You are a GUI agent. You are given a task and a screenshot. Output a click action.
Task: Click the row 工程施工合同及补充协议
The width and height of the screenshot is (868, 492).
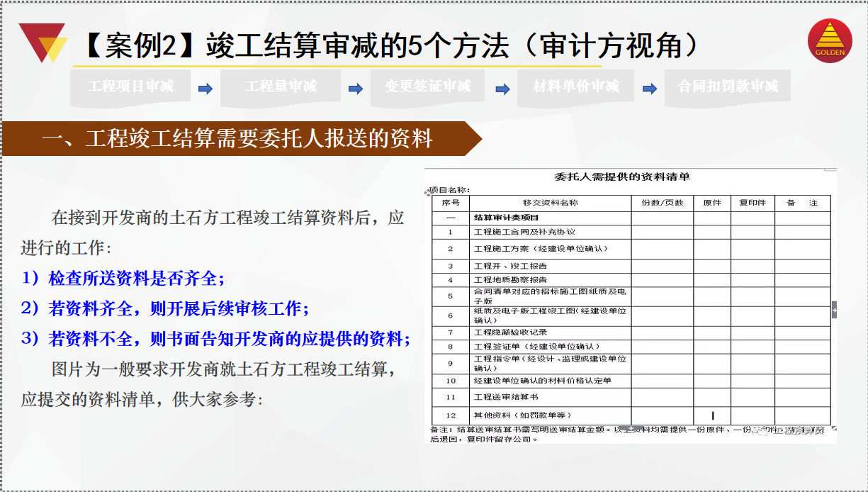tap(631, 232)
